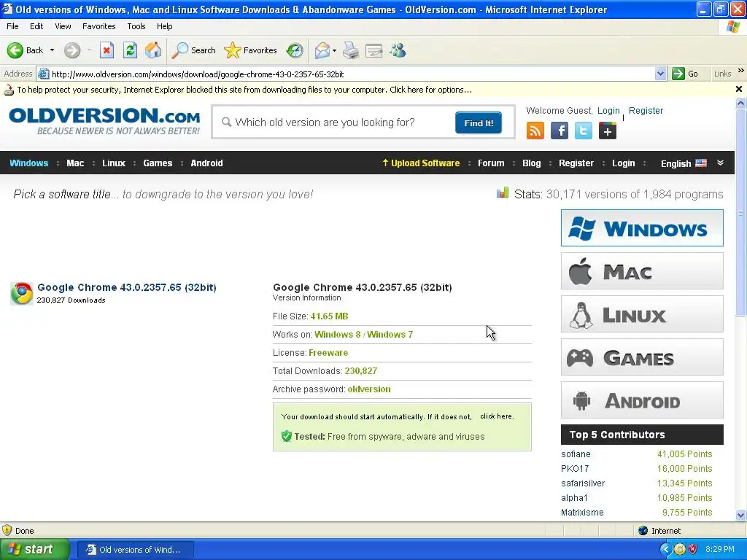Click the 'click here' download link
The image size is (747, 560).
(496, 416)
